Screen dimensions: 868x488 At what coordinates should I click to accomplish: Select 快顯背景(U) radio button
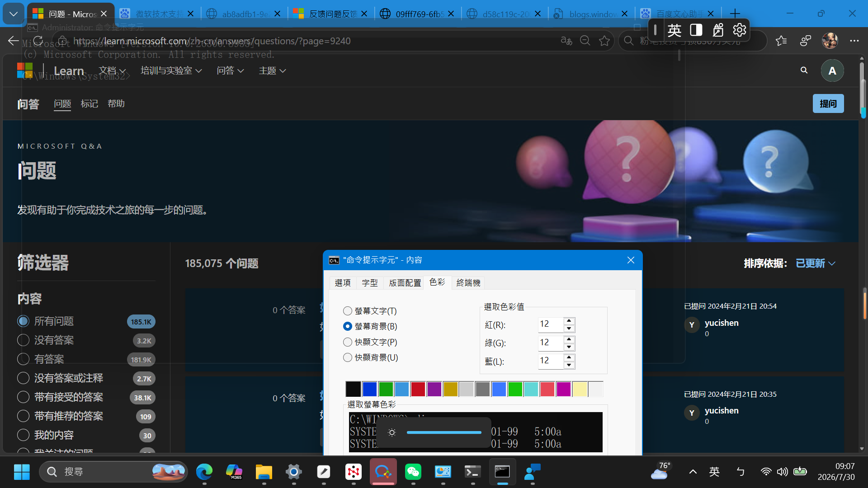(347, 357)
